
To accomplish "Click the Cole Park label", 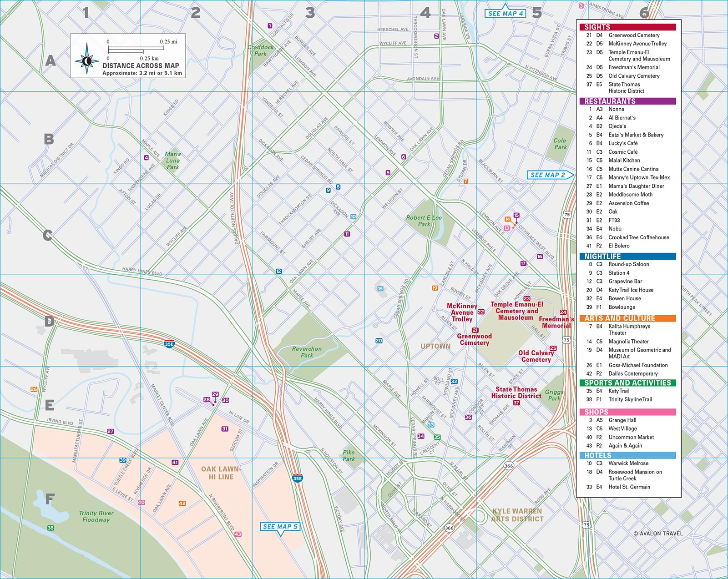I will pos(560,144).
